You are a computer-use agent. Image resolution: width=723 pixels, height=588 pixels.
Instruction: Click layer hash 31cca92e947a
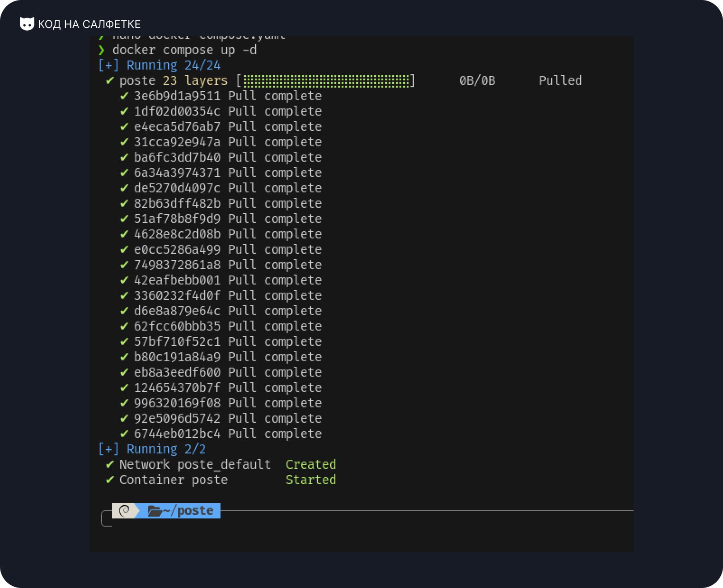(177, 142)
